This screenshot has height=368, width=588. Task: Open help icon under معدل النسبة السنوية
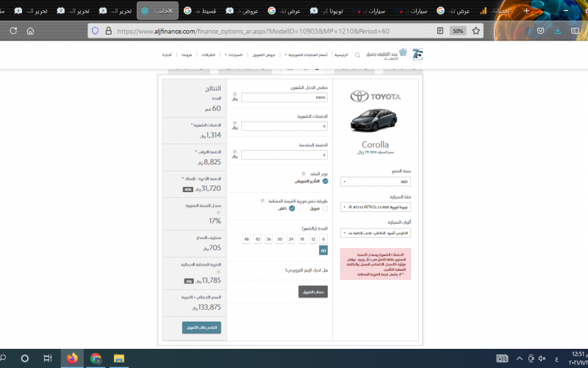click(x=218, y=213)
